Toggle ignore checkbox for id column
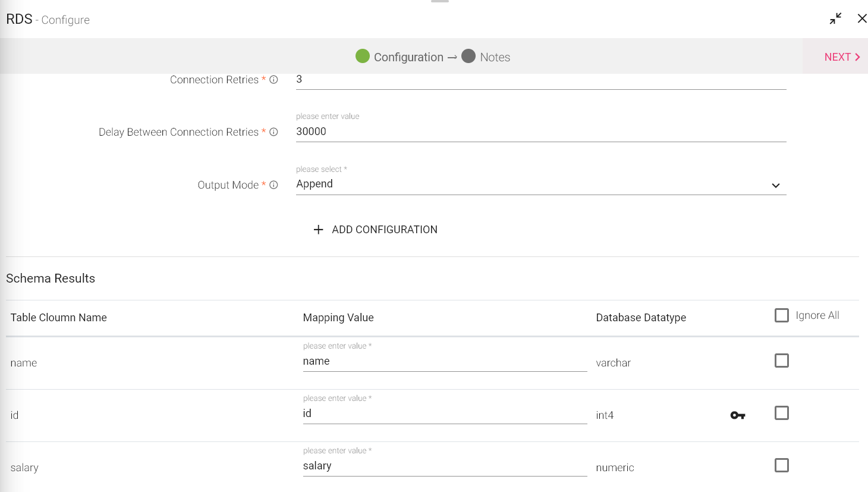Screen dimensions: 868x492 (782, 413)
